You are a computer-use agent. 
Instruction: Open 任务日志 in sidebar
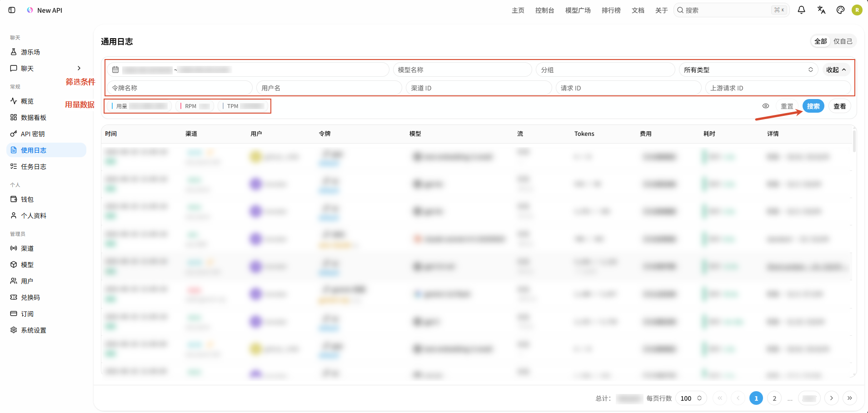click(x=46, y=167)
